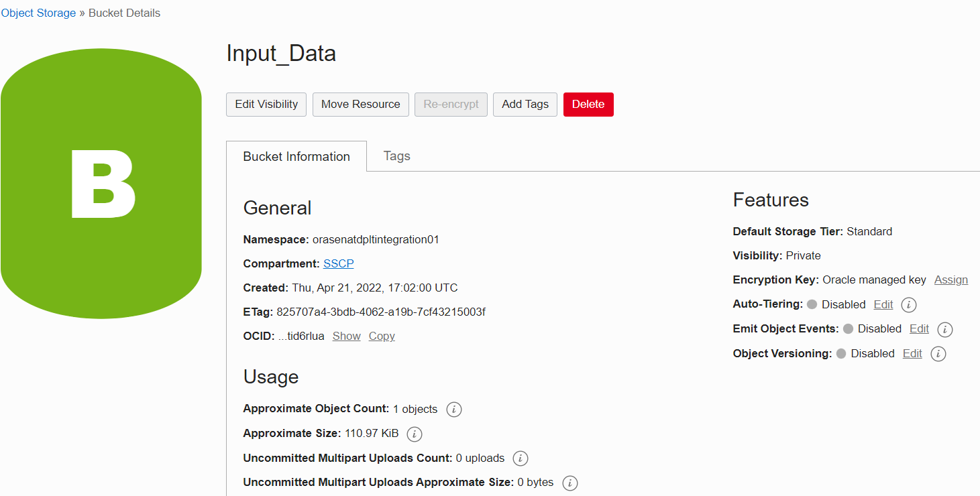Open the Object Storage breadcrumb link
This screenshot has width=980, height=496.
[x=38, y=13]
